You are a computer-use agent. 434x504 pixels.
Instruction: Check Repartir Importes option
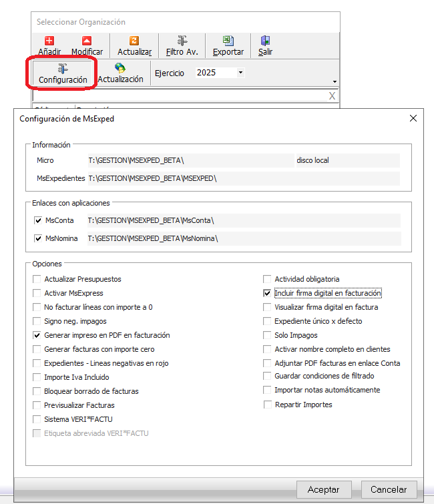268,405
